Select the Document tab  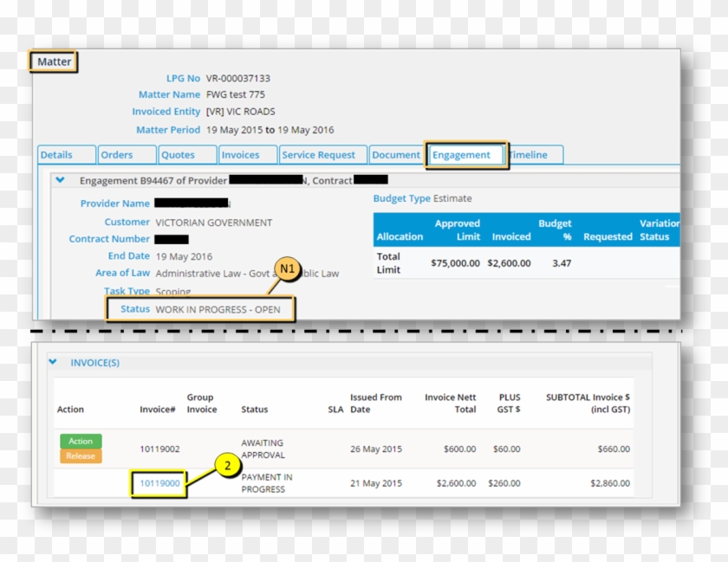[x=395, y=154]
